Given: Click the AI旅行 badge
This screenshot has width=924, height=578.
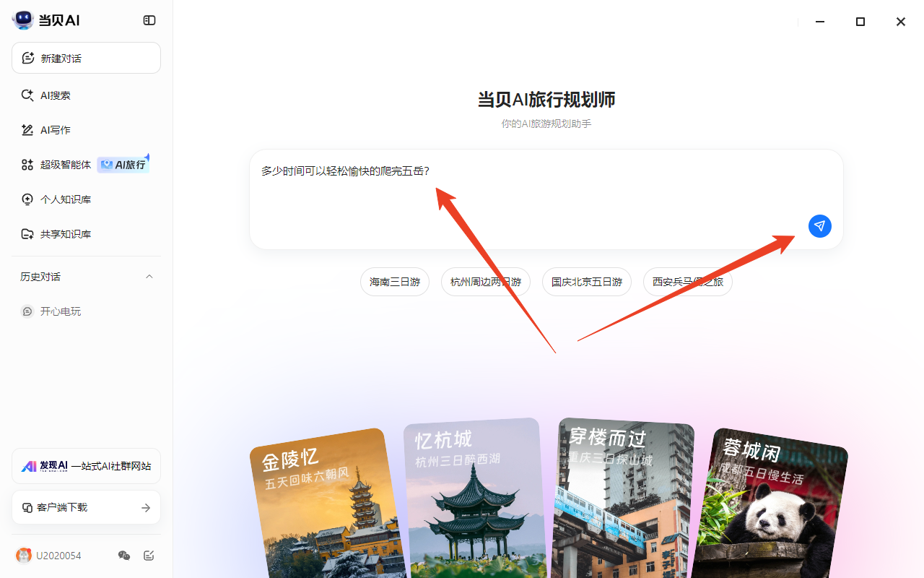Looking at the screenshot, I should point(123,165).
